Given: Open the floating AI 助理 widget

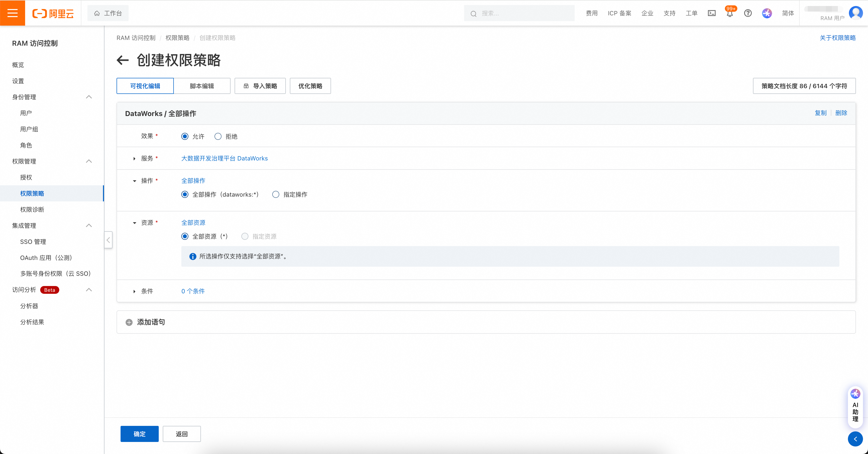Looking at the screenshot, I should (855, 407).
